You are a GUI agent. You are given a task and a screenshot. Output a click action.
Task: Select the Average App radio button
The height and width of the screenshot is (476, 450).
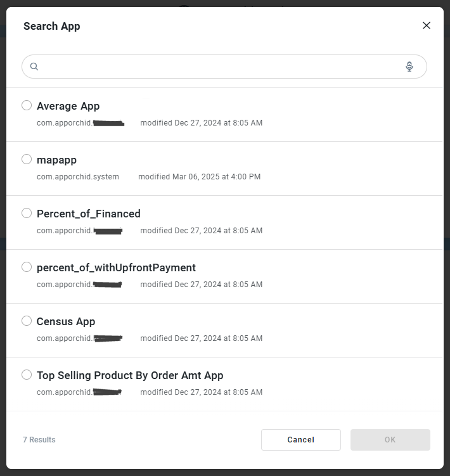click(27, 105)
